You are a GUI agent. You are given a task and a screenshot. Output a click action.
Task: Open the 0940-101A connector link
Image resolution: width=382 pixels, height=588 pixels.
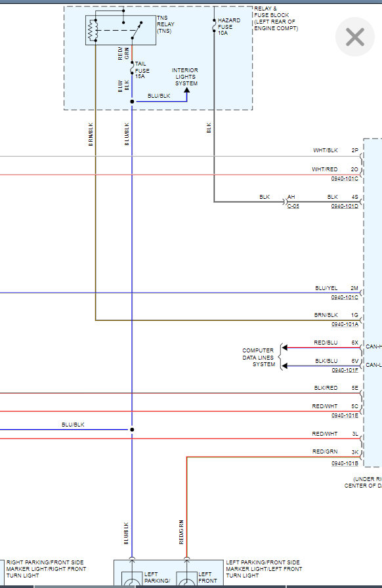click(345, 324)
